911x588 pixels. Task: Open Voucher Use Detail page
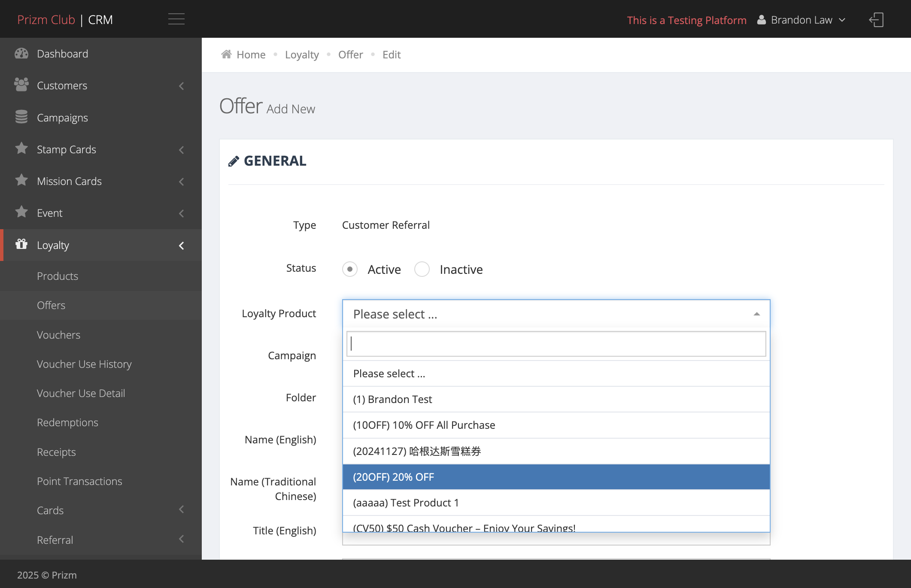tap(81, 393)
